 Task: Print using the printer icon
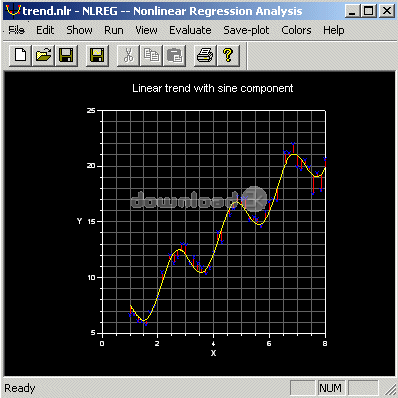point(205,55)
